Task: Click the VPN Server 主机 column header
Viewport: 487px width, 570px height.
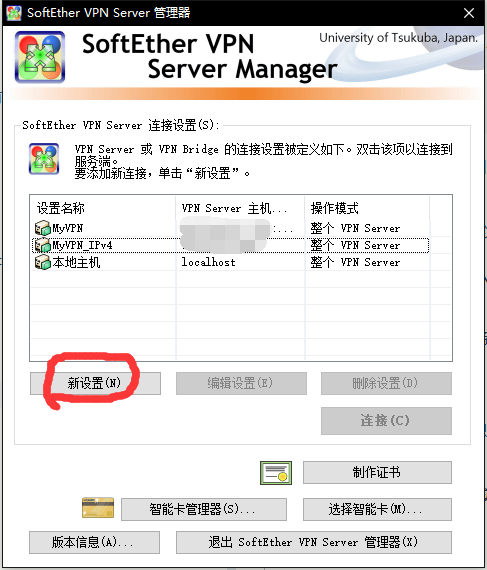Action: point(240,208)
